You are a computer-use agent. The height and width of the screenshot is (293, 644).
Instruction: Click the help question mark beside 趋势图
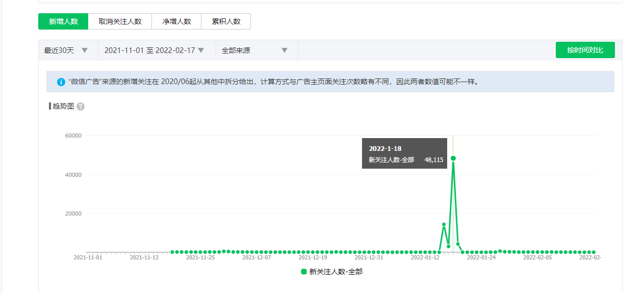[x=81, y=106]
